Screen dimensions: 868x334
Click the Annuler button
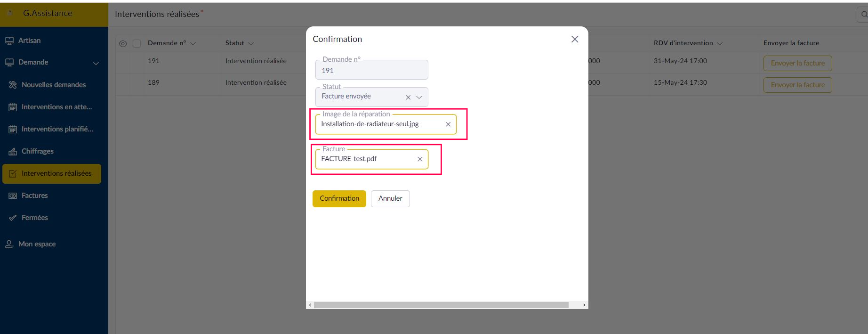point(390,198)
